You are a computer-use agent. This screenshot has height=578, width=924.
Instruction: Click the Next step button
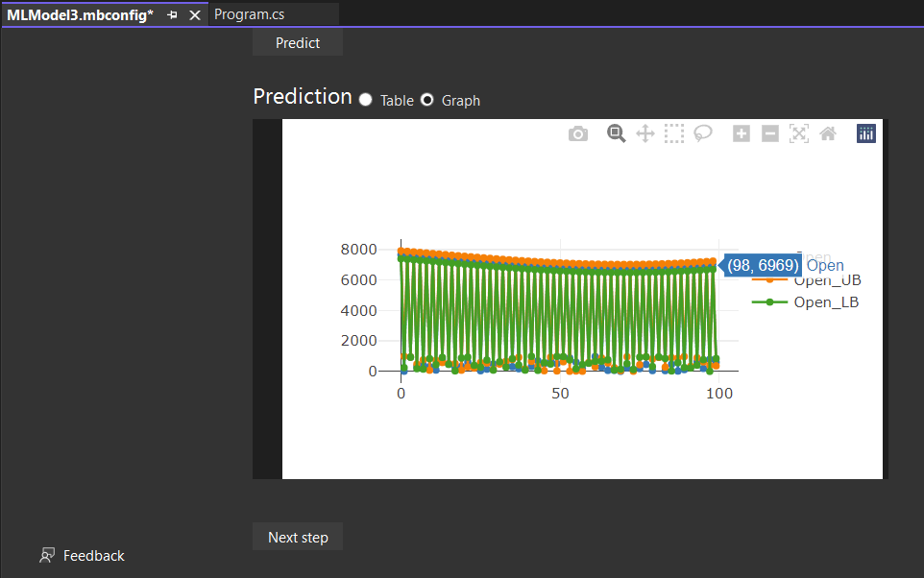coord(297,537)
